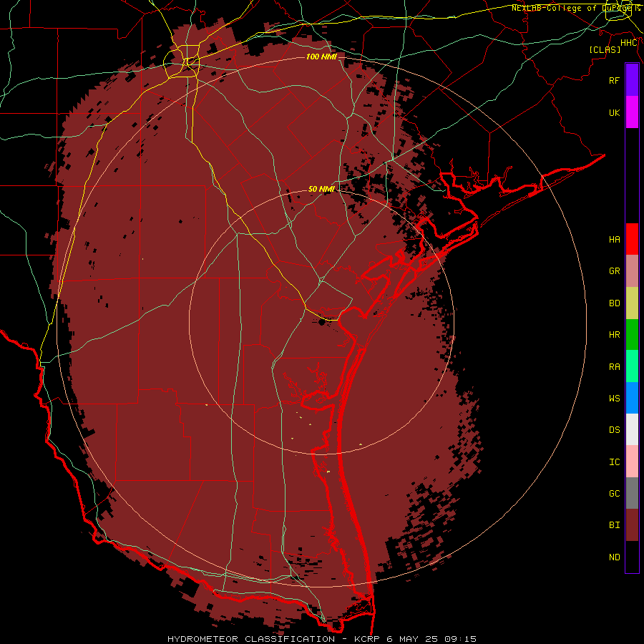Screen dimensions: 644x644
Task: Select the GR legend color block
Action: [632, 271]
